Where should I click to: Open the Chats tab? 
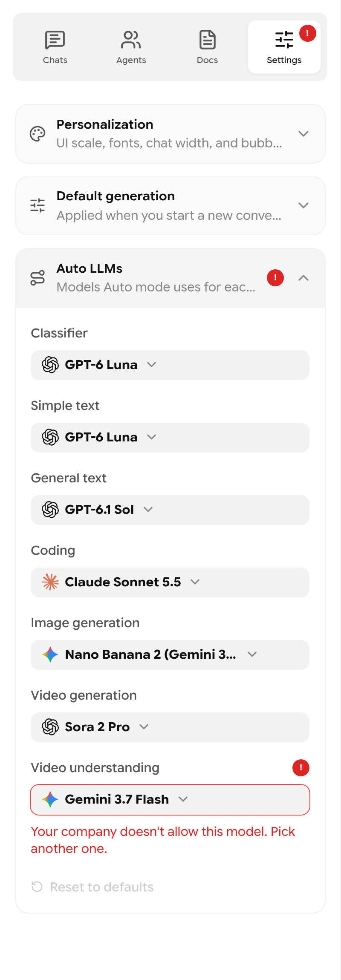tap(55, 47)
